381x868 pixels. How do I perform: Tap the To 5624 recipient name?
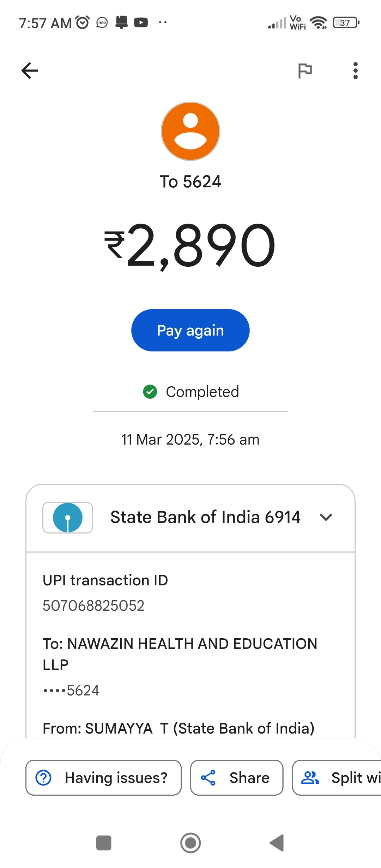[x=190, y=182]
